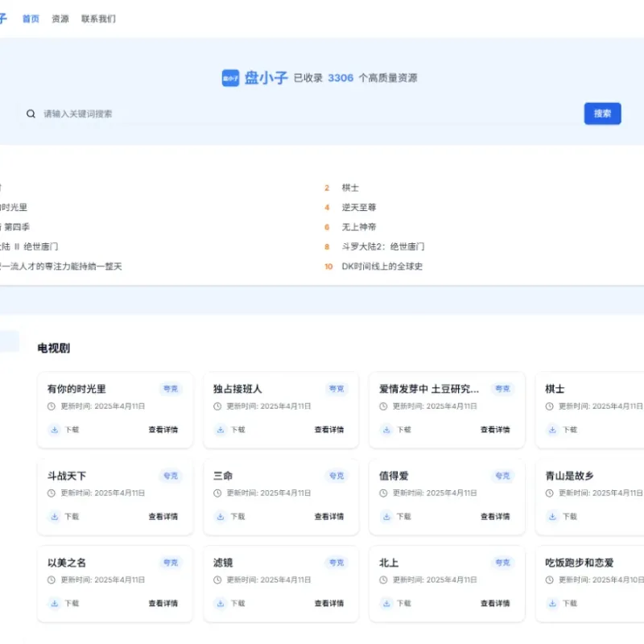Screen dimensions: 644x644
Task: View details of 值得爱
Action: point(495,516)
